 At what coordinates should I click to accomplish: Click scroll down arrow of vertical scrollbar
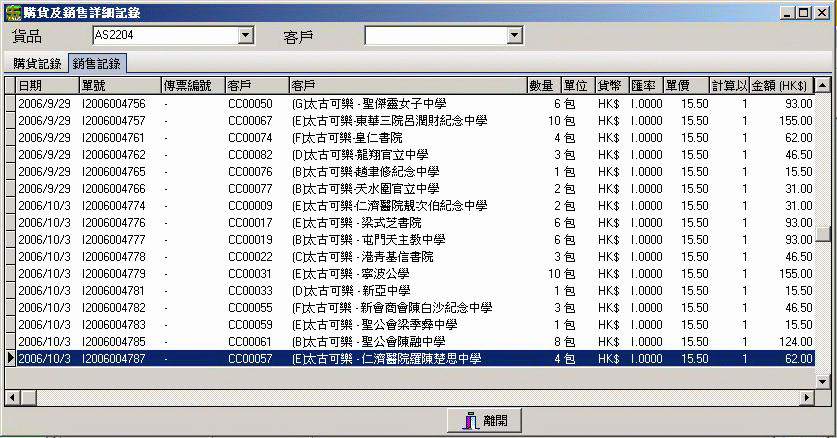click(823, 381)
